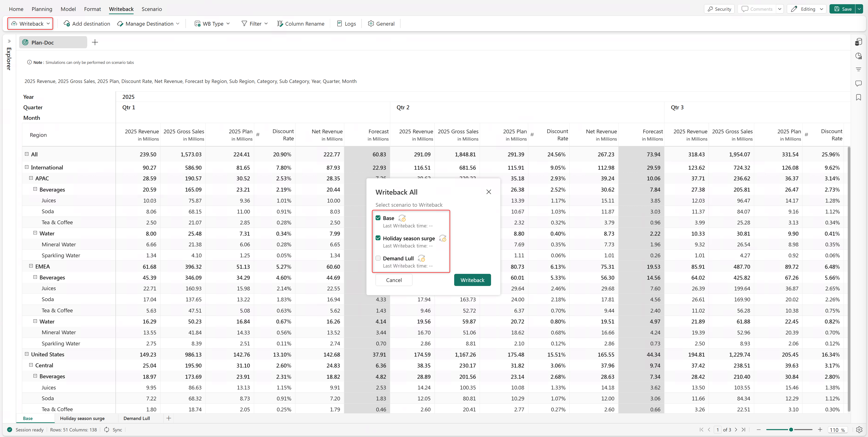This screenshot has height=437, width=868.
Task: Uncheck the Base scenario checkbox
Action: click(x=378, y=218)
